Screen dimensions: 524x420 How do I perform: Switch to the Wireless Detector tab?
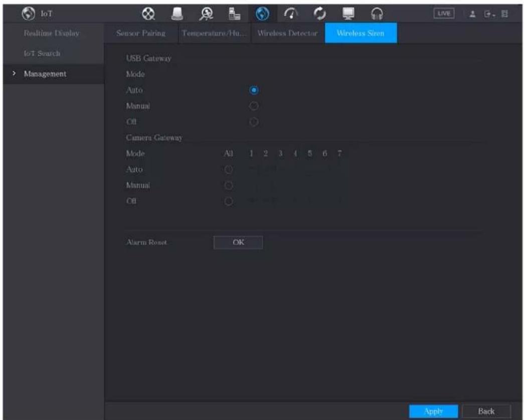pos(287,33)
